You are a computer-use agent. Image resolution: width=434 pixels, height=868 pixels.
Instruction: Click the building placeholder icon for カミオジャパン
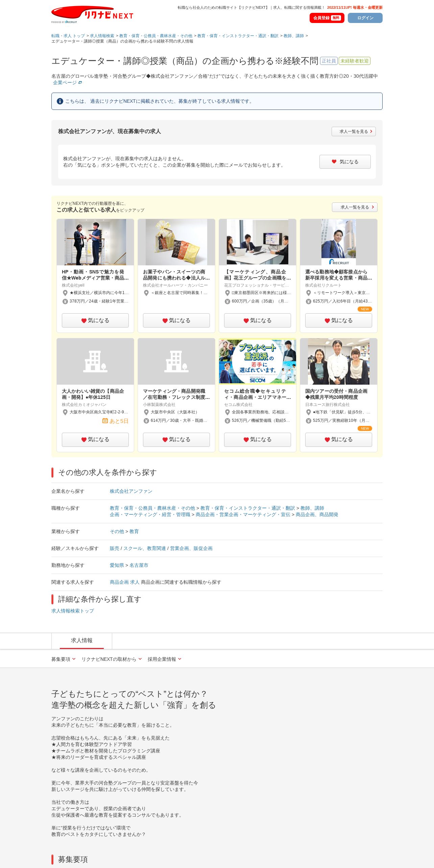pyautogui.click(x=95, y=361)
